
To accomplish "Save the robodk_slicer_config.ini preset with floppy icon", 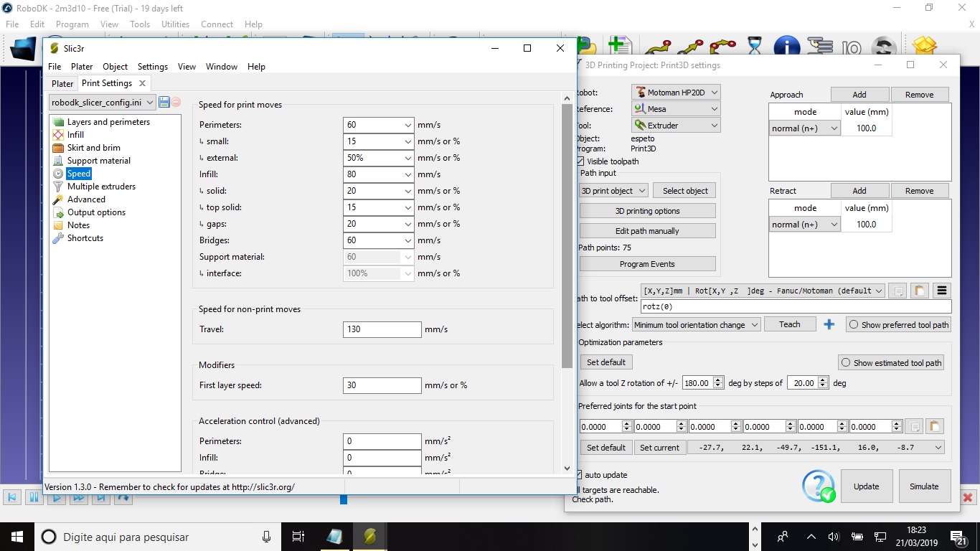I will [164, 103].
